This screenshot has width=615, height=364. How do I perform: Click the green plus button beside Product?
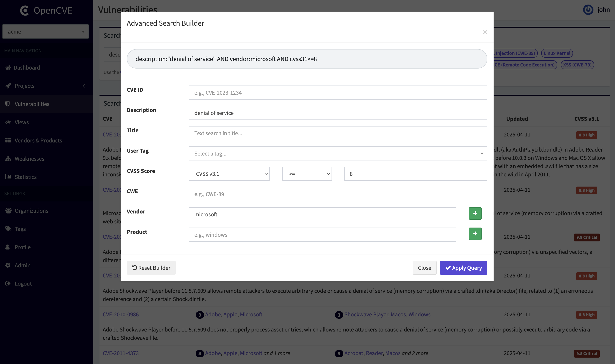[x=475, y=234]
